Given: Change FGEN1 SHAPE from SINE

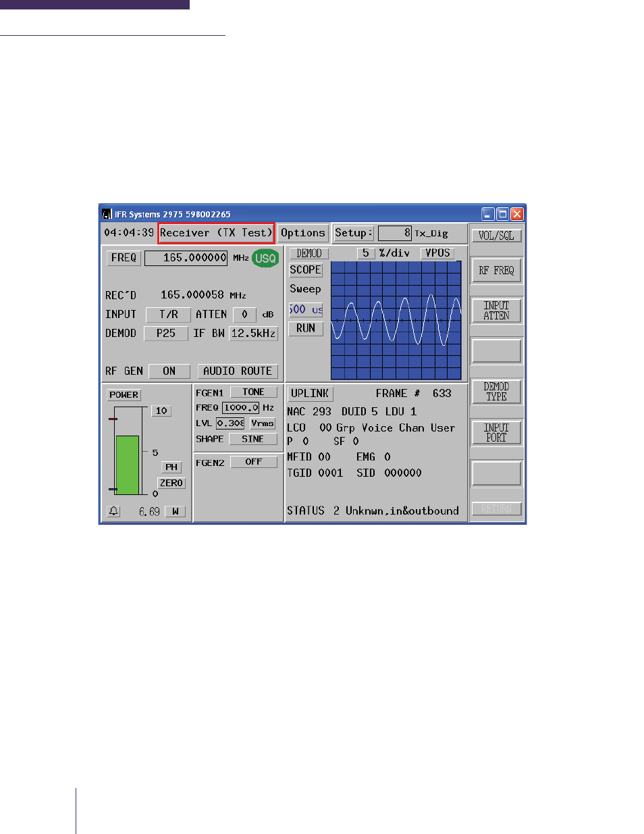Looking at the screenshot, I should click(253, 439).
